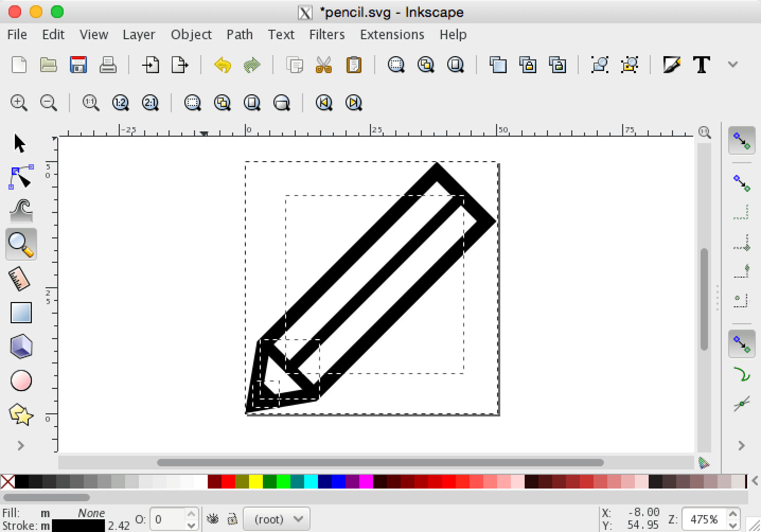Select the 3D Box tool
The image size is (761, 532).
coord(21,346)
